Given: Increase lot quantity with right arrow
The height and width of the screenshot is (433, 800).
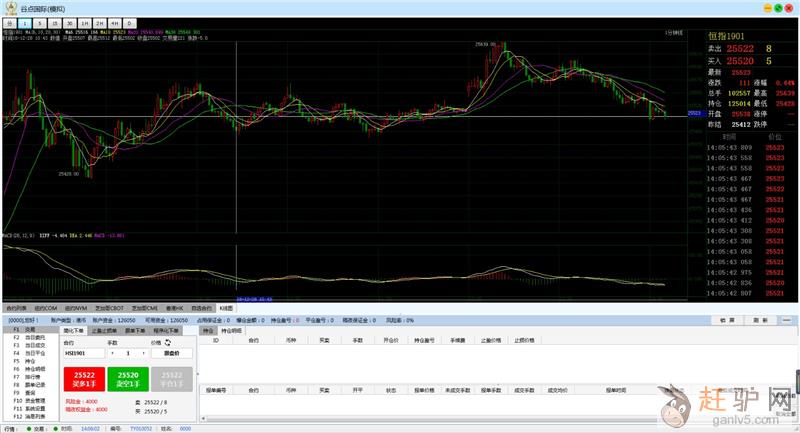Looking at the screenshot, I should pos(143,353).
